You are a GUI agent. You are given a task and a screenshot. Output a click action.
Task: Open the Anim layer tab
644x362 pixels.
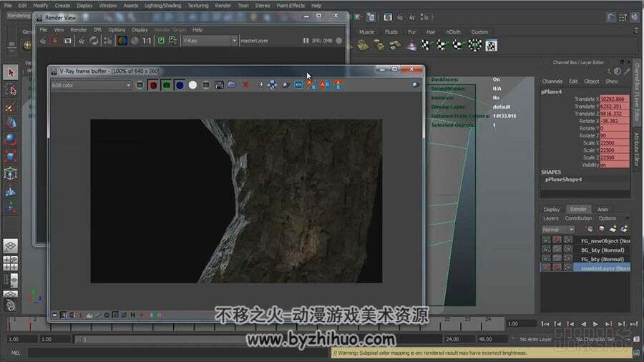click(x=602, y=210)
